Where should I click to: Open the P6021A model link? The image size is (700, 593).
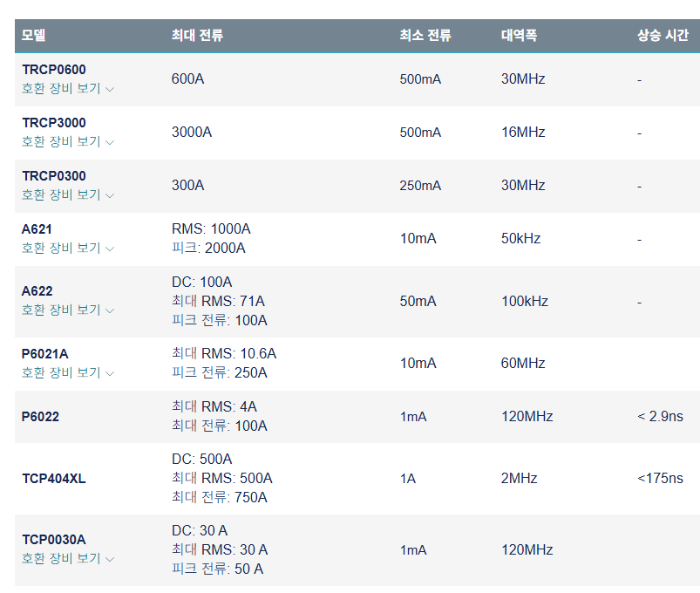pyautogui.click(x=45, y=354)
